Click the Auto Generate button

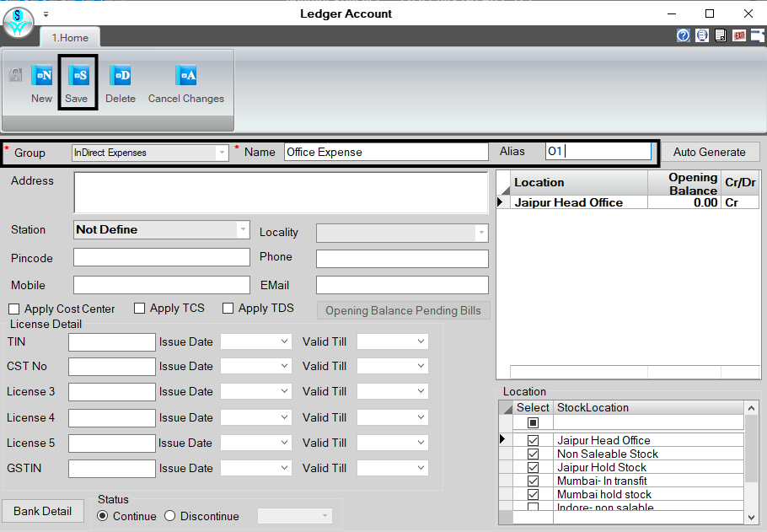click(710, 152)
